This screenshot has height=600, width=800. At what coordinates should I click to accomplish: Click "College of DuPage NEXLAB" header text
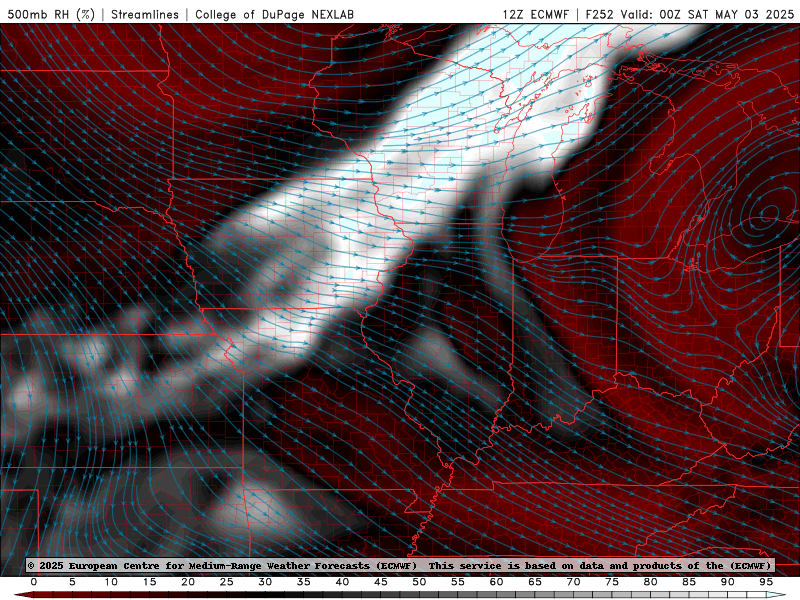point(274,14)
